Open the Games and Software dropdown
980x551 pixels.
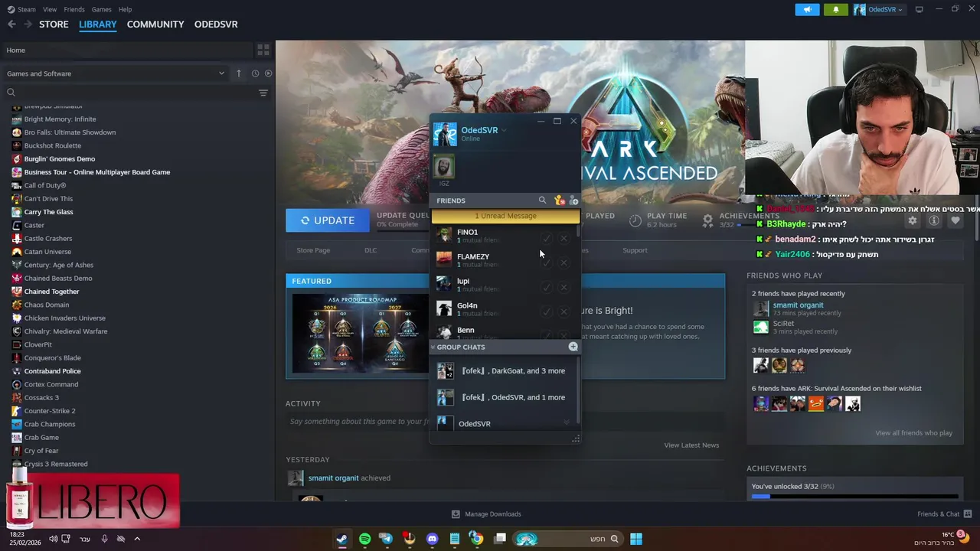(115, 73)
